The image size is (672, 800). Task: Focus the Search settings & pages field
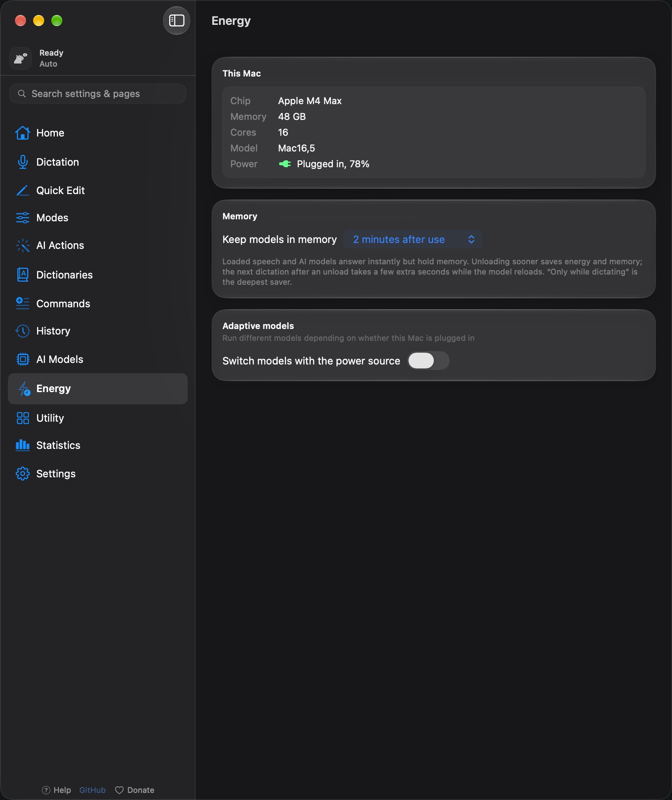(x=97, y=93)
